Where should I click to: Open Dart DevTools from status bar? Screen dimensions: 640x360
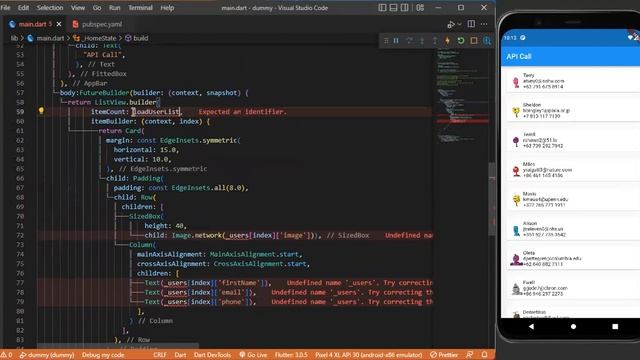pos(212,355)
